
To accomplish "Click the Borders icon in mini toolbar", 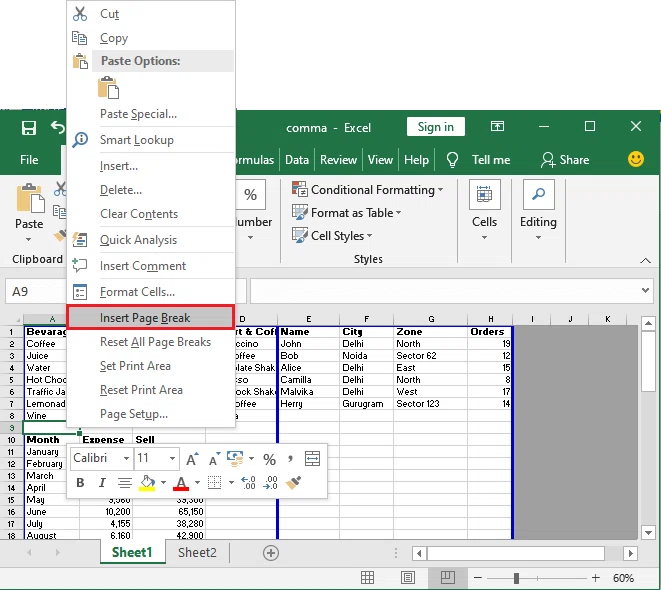I will (215, 483).
